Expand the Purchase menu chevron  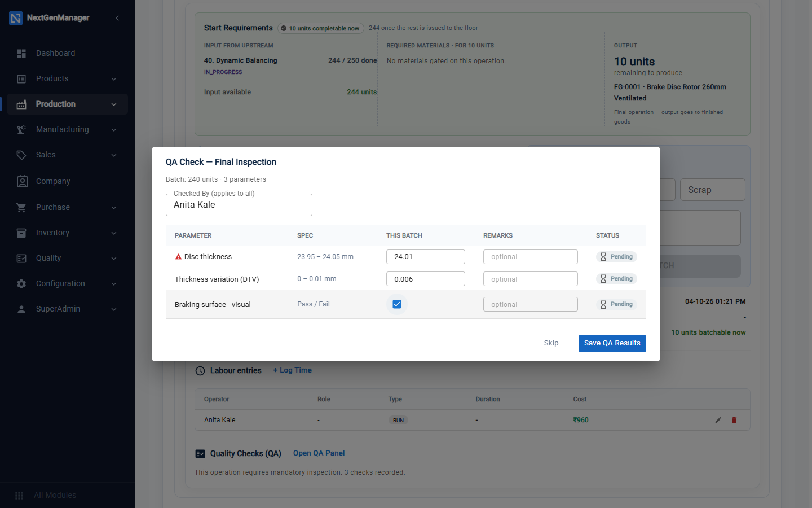114,208
